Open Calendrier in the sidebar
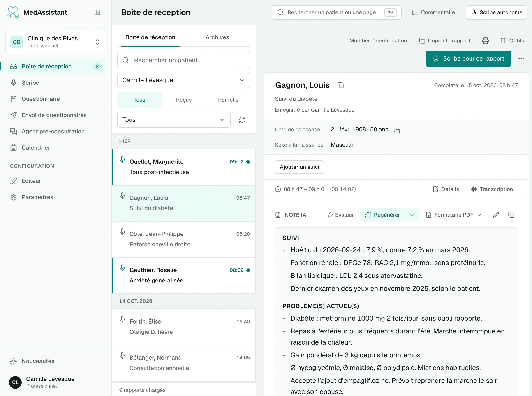Image resolution: width=532 pixels, height=396 pixels. pos(56,148)
